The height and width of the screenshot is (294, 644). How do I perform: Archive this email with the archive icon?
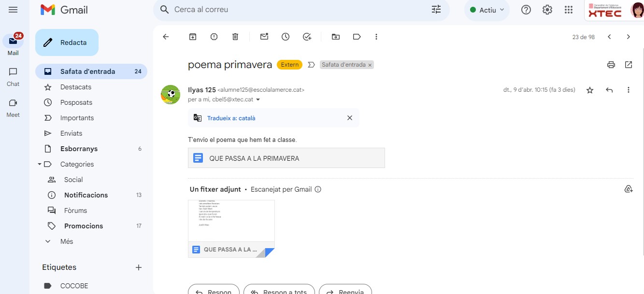click(x=193, y=37)
